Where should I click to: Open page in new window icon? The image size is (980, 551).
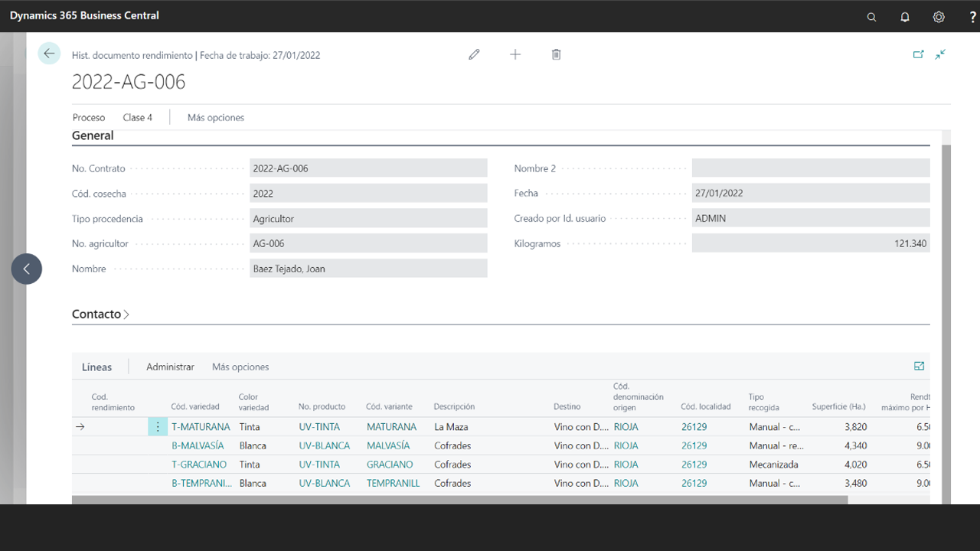[918, 54]
